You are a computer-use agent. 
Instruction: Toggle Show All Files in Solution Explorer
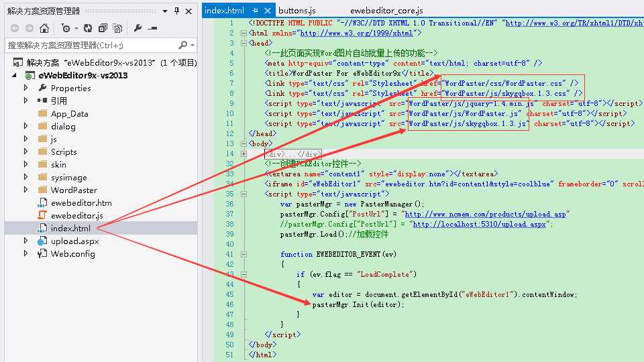point(117,28)
